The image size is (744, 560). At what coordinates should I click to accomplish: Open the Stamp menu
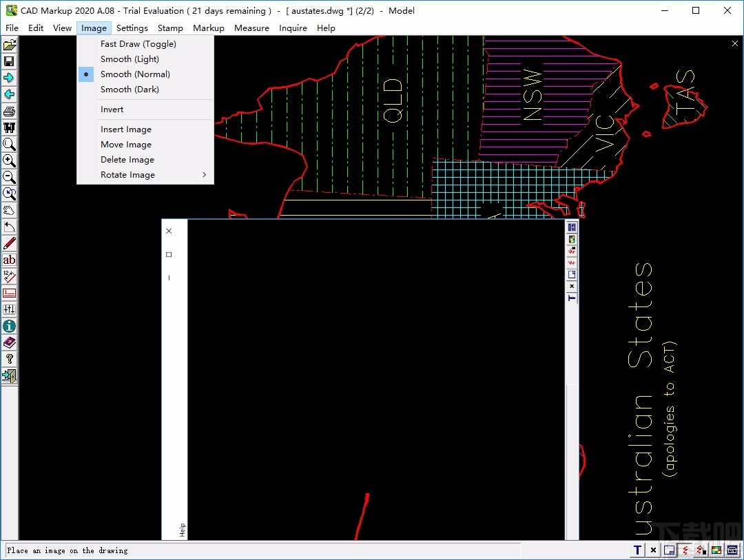click(x=170, y=28)
